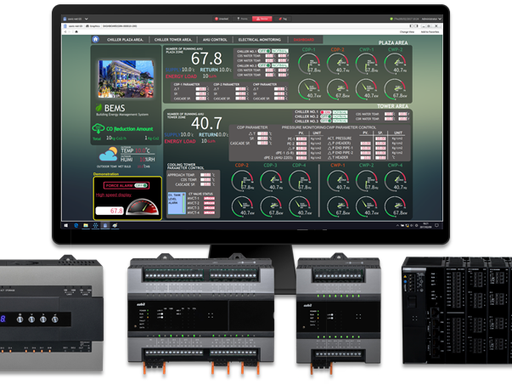Click the Plaza Area CDP-2 upper gauge
The image size is (512, 384).
pos(338,64)
